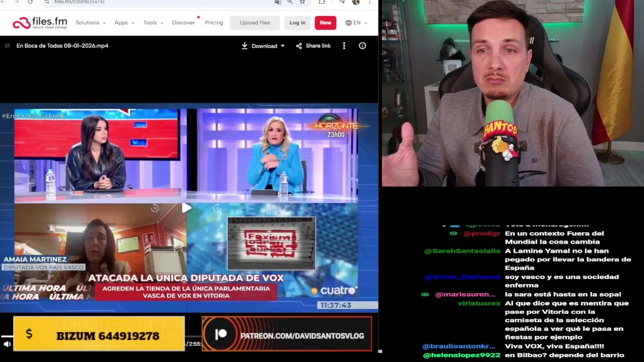The height and width of the screenshot is (362, 644).
Task: Expand the Download options arrow
Action: pos(283,46)
